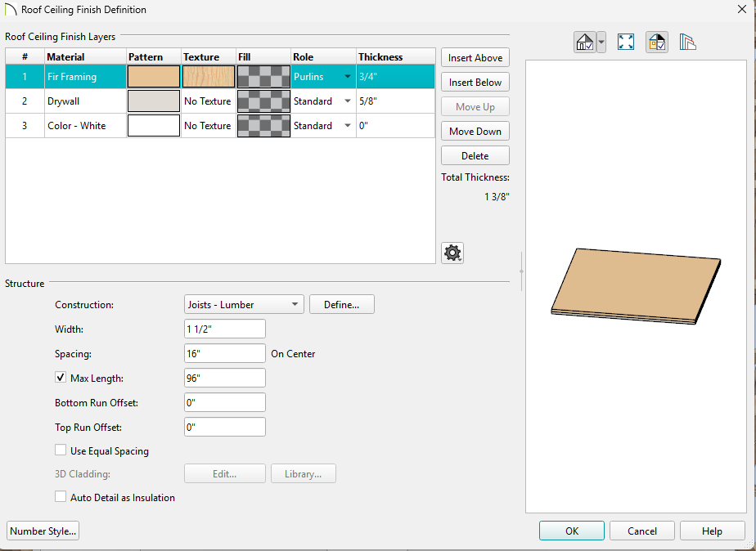This screenshot has height=551, width=756.
Task: Close the Roof Ceiling Finish Definition dialog
Action: point(742,9)
